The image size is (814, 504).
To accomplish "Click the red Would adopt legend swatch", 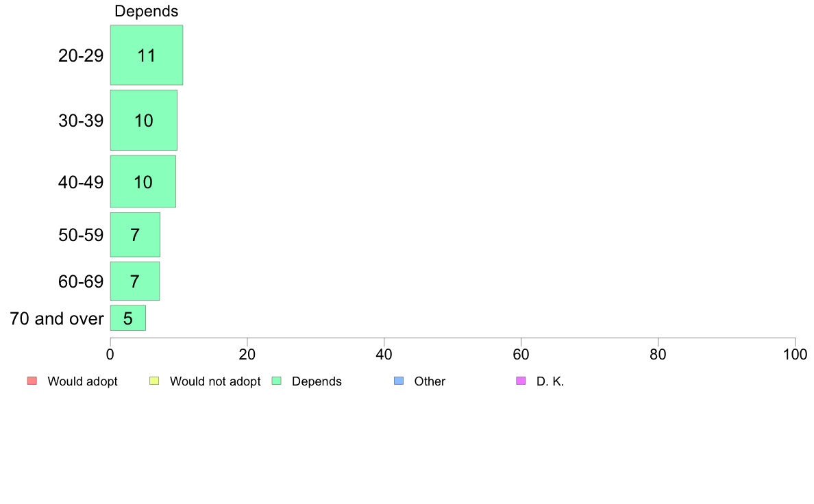I will [x=32, y=381].
